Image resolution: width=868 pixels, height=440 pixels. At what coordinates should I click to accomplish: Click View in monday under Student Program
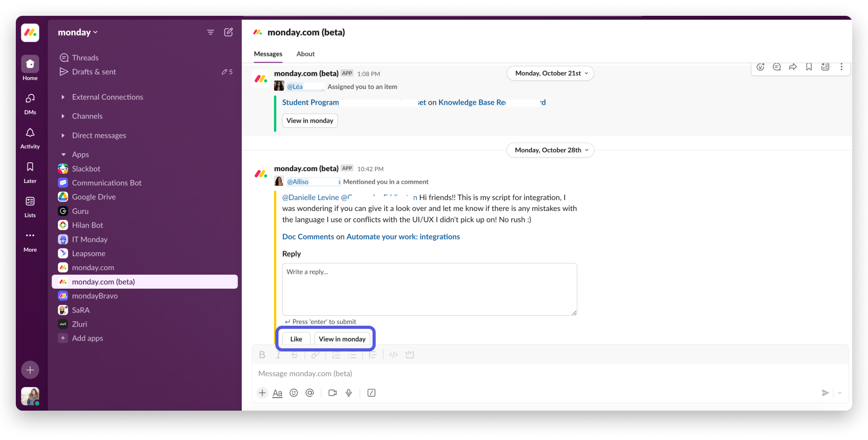(x=310, y=121)
